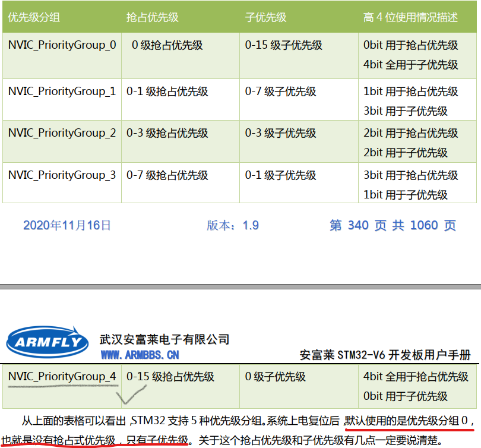Click the underlined text 也就是没有抢占式优先级
Screen dimensions: 481x448
point(58,440)
